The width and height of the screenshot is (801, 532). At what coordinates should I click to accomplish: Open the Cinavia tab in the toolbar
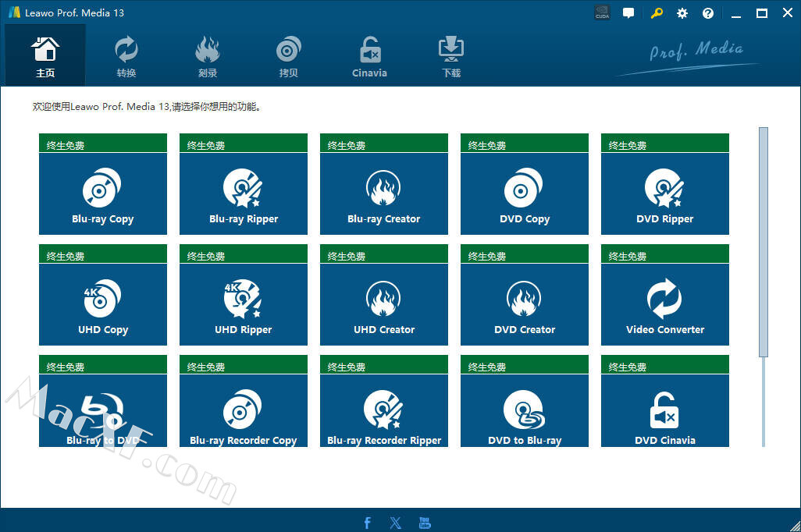pos(369,56)
